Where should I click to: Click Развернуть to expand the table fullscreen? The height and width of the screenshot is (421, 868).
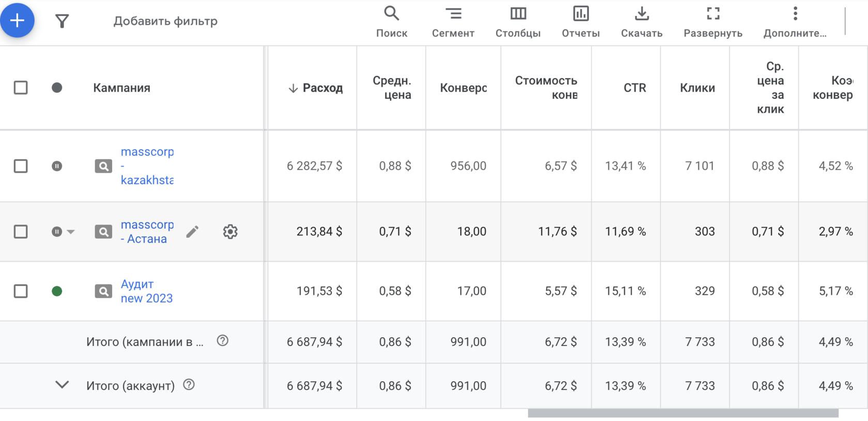pyautogui.click(x=712, y=21)
